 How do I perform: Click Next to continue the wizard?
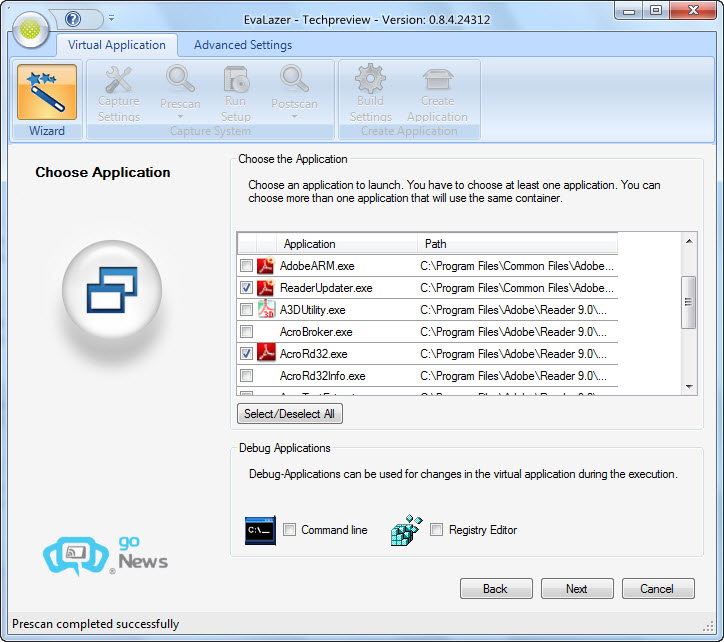coord(577,589)
